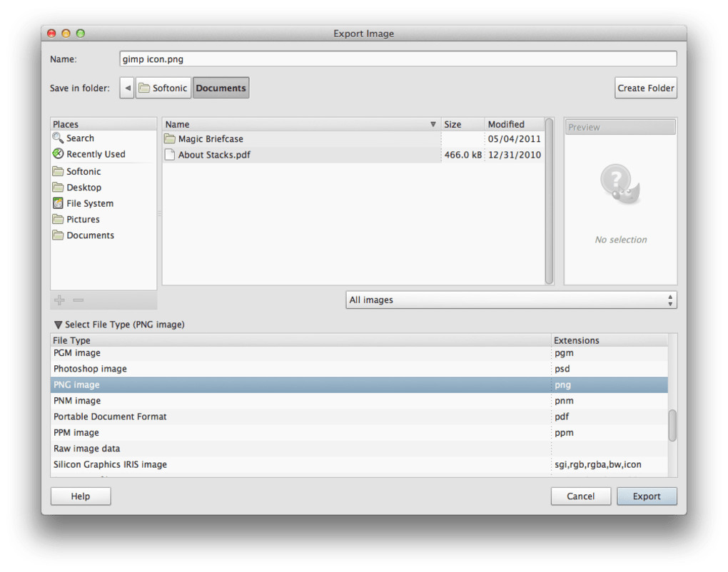Click the Softonic path button

(x=163, y=88)
